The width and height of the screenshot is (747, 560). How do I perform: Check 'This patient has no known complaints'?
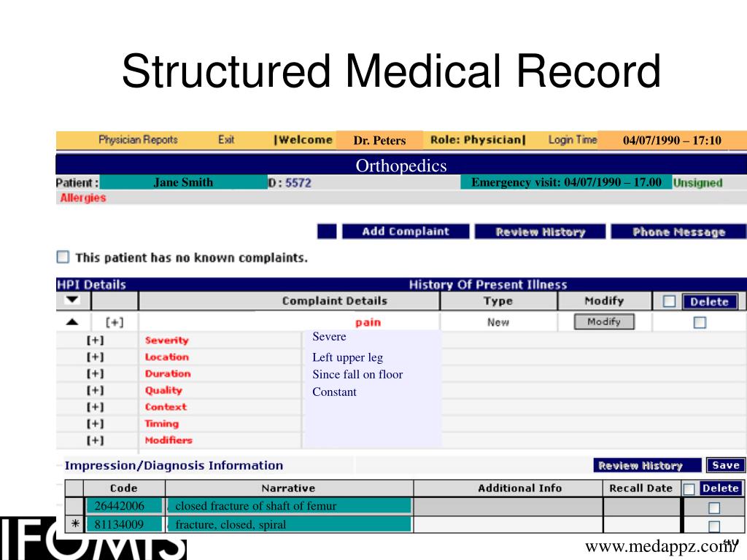pyautogui.click(x=63, y=257)
